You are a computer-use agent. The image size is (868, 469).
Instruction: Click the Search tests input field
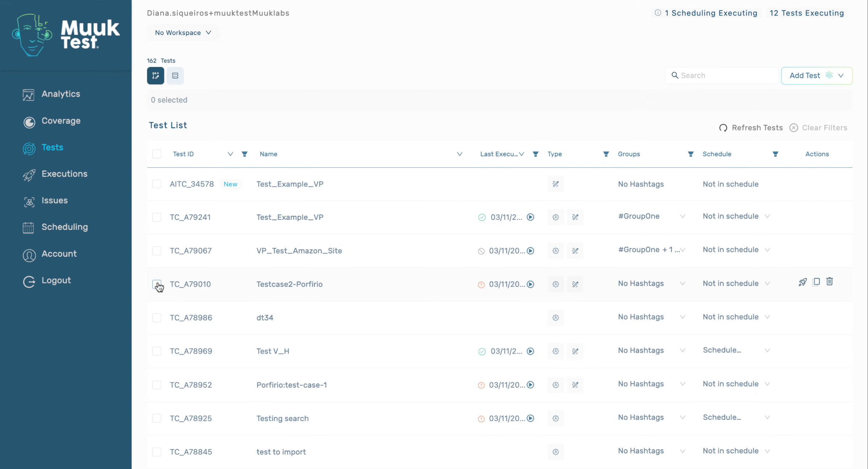[x=722, y=76]
